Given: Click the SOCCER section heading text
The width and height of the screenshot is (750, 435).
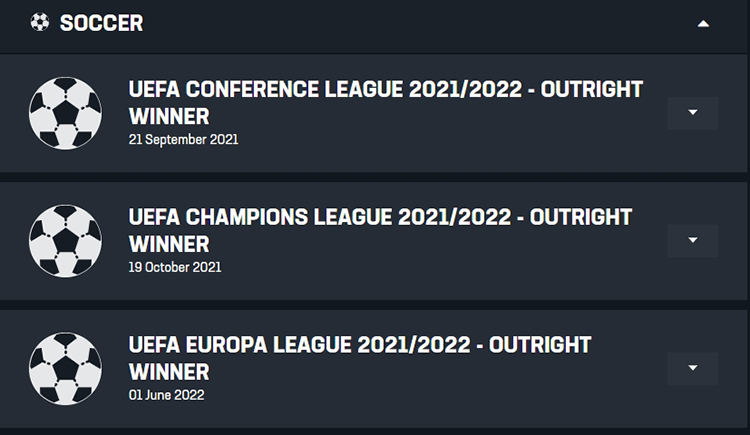Looking at the screenshot, I should (x=101, y=23).
